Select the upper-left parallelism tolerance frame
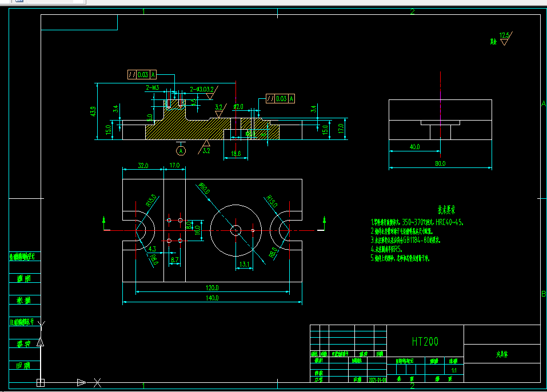The image size is (547, 392). click(142, 74)
